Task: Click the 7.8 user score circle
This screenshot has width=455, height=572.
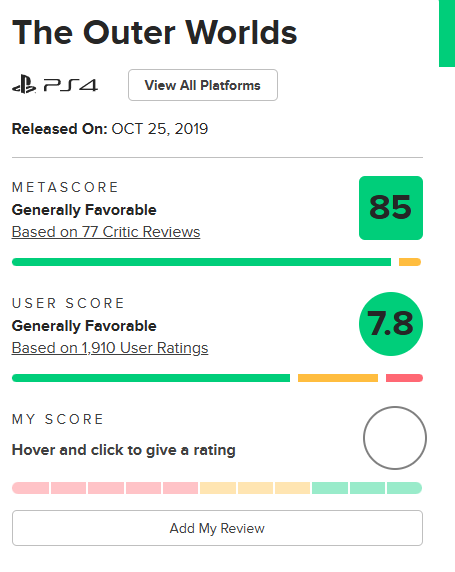Action: click(391, 324)
